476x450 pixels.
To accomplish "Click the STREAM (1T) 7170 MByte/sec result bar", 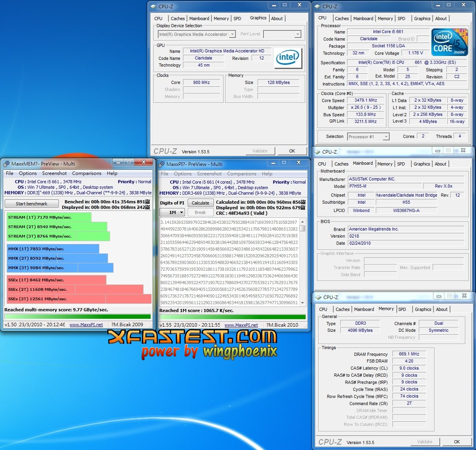I will [x=49, y=217].
